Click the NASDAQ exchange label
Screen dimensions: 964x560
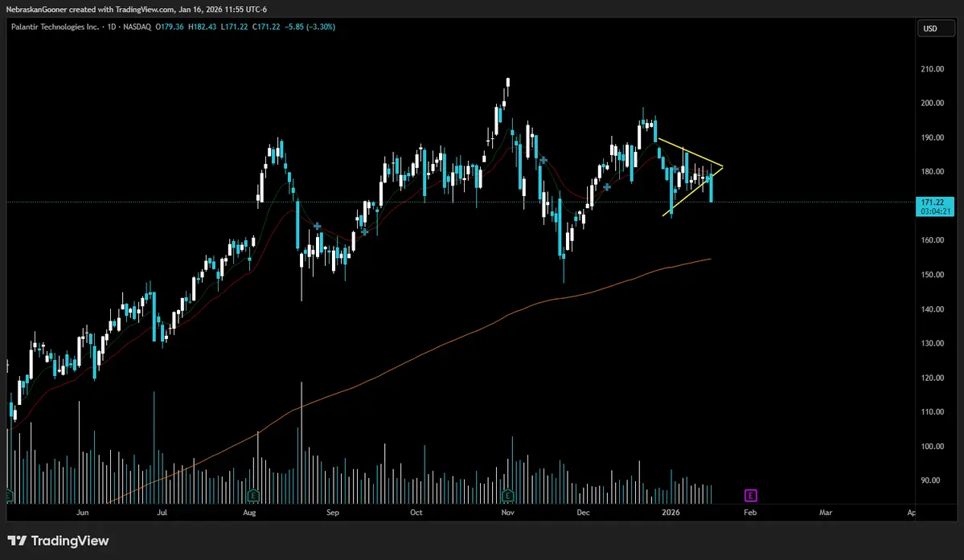137,27
